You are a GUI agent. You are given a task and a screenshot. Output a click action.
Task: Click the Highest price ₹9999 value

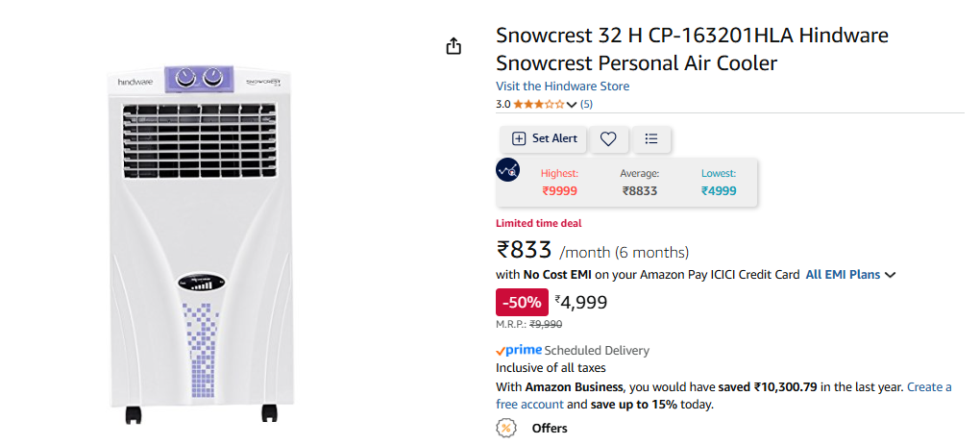[x=559, y=191]
